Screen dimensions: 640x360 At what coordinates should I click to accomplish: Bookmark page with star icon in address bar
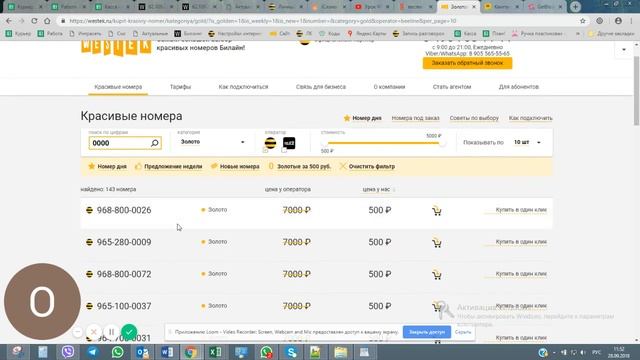(583, 21)
